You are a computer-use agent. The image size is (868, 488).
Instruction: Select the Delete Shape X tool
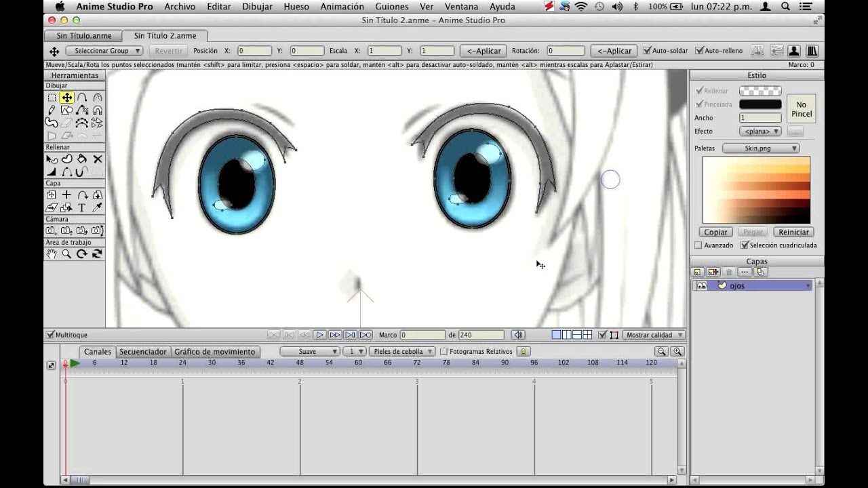(x=98, y=159)
